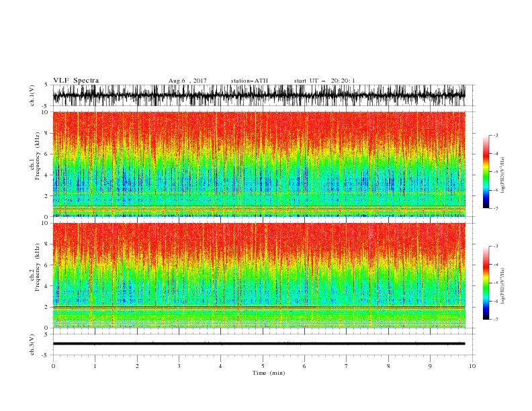
Task: Click the 'ch.1(V)' waveform axis label
Action: (x=32, y=95)
